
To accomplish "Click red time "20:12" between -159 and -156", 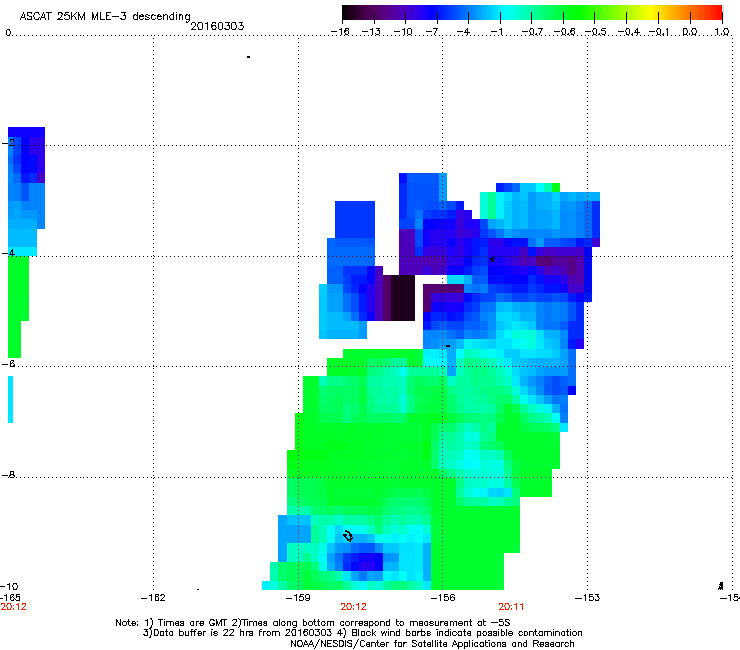I will [353, 607].
